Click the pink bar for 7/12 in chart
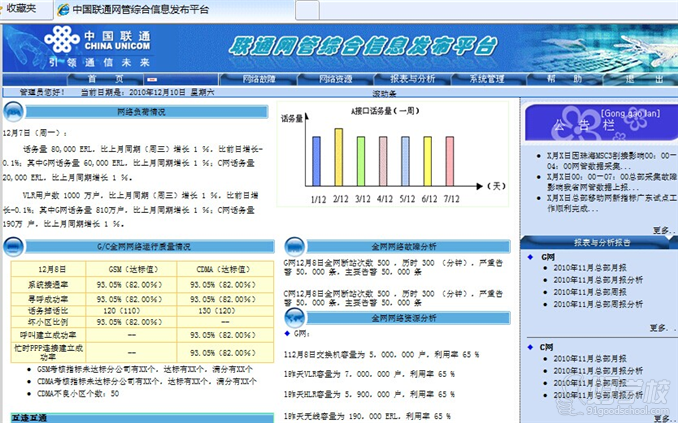 coord(450,161)
